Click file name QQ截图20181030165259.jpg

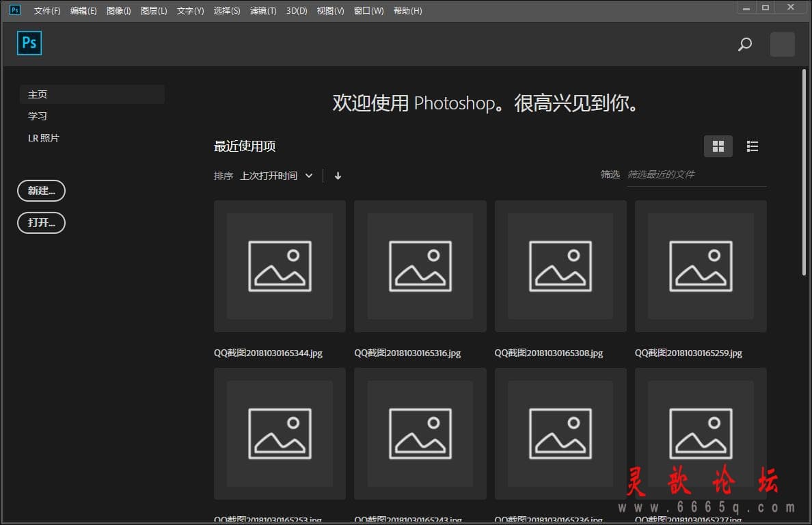pos(689,353)
